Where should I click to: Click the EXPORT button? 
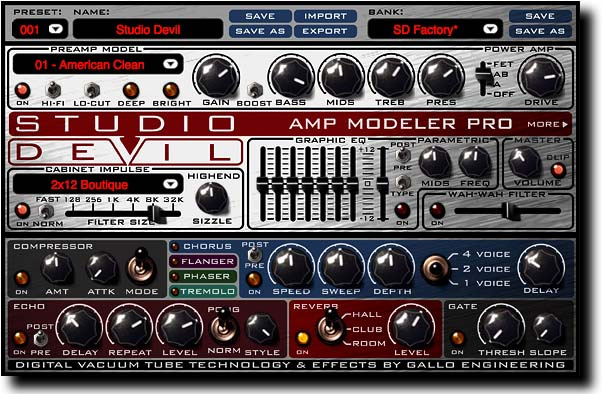tap(325, 31)
